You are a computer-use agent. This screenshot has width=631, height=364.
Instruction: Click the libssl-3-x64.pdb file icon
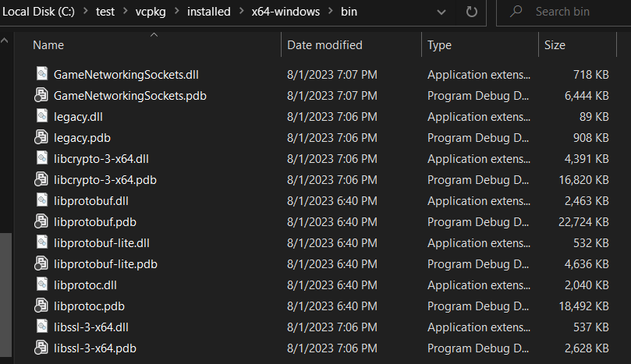tap(41, 348)
